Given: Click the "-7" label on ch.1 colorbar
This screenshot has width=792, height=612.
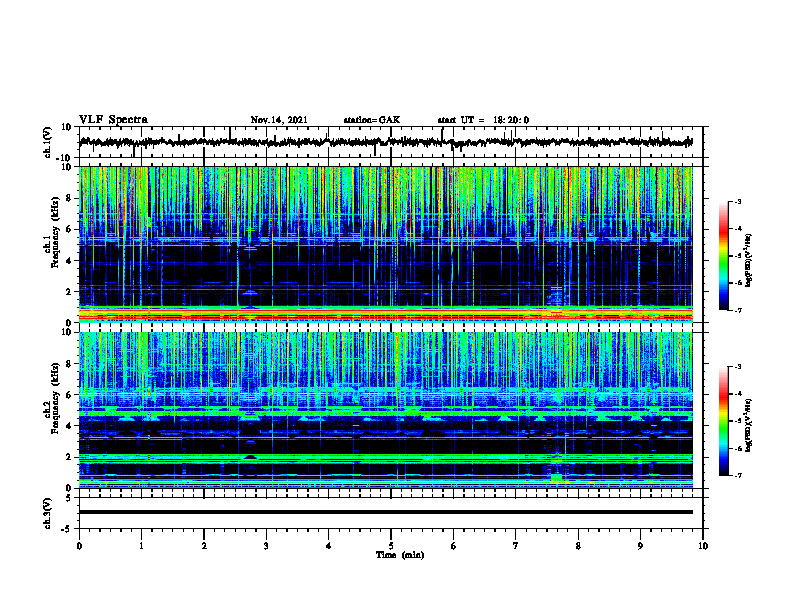Looking at the screenshot, I should pyautogui.click(x=738, y=310).
